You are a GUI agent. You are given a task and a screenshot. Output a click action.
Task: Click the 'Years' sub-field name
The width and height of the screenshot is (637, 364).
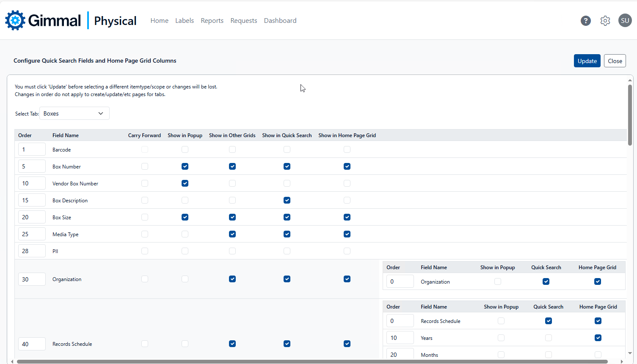(427, 338)
